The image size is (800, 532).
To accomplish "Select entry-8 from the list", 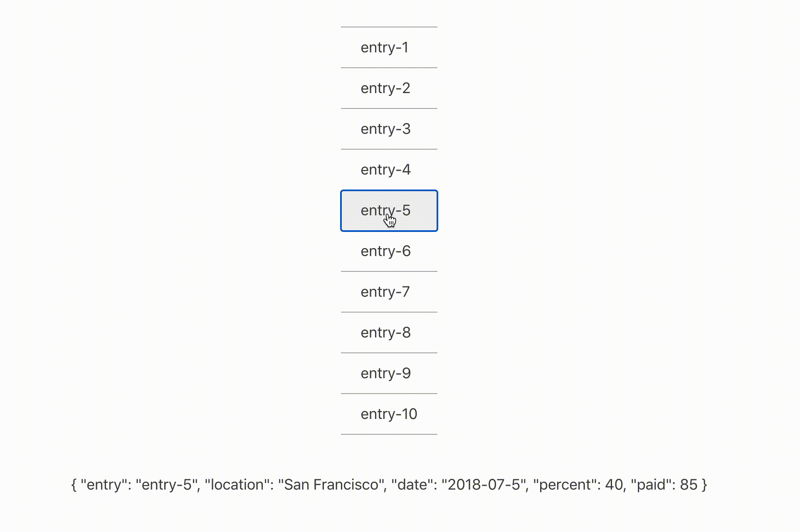I will click(x=385, y=332).
